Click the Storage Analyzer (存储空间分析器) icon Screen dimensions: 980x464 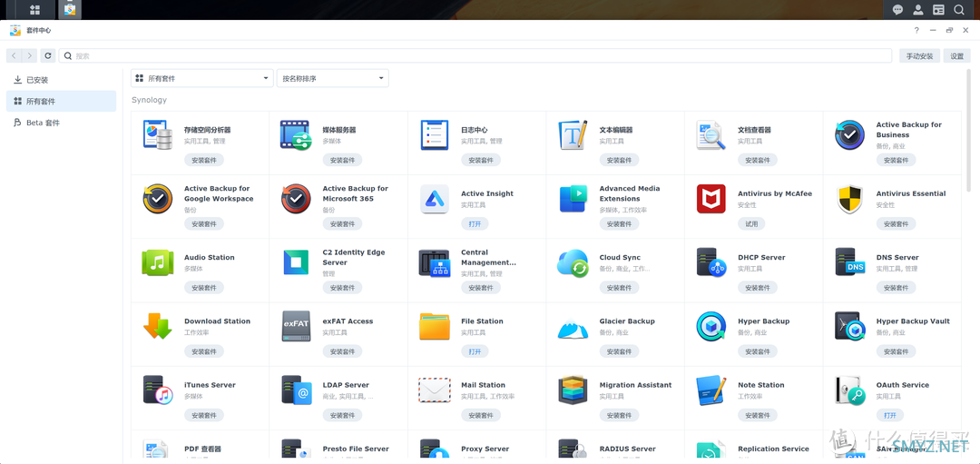[158, 135]
